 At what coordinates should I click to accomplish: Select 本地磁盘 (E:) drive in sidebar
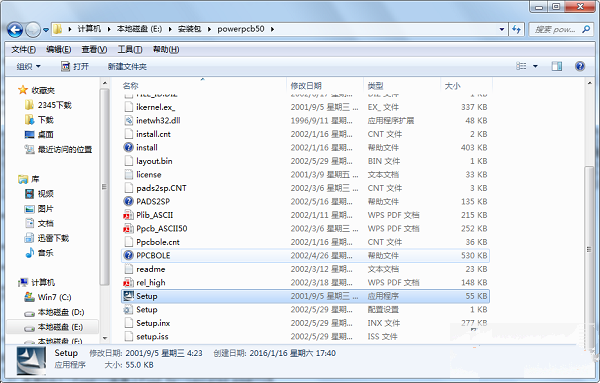60,327
